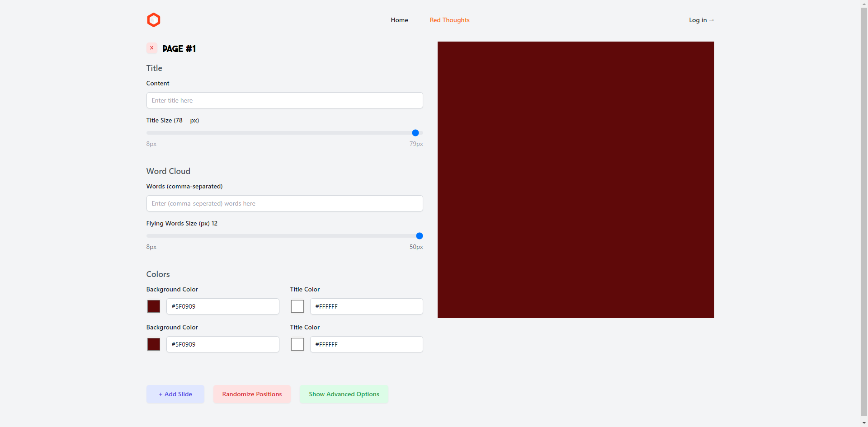Viewport: 868px width, 427px height.
Task: Click the Randomize Positions button
Action: (x=251, y=394)
